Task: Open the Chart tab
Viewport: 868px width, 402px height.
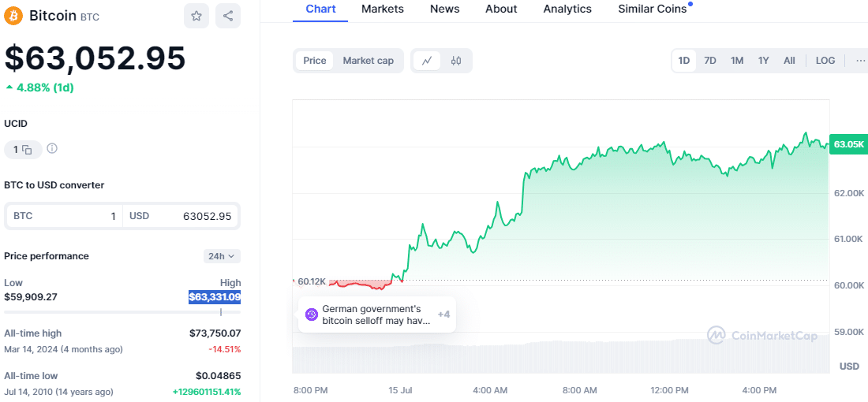Action: click(320, 9)
